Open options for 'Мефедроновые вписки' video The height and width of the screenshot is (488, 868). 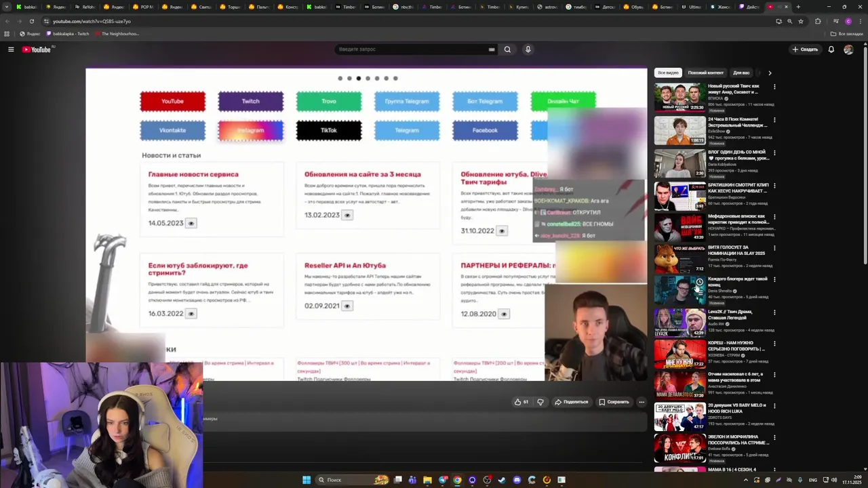point(774,217)
